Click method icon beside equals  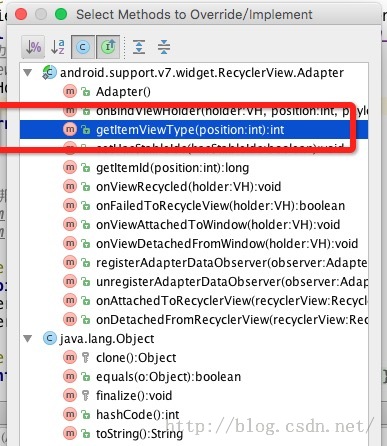(x=70, y=376)
